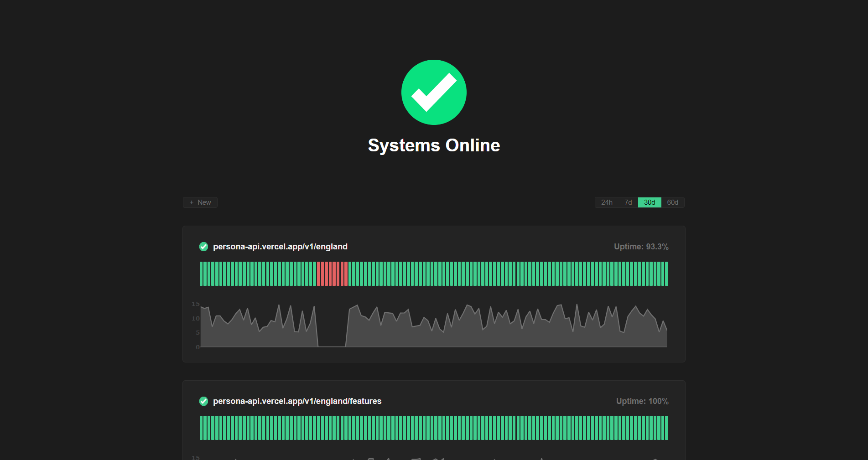Image resolution: width=868 pixels, height=460 pixels.
Task: Open persona-api.vercel.app/v1/england monitor title
Action: (280, 247)
